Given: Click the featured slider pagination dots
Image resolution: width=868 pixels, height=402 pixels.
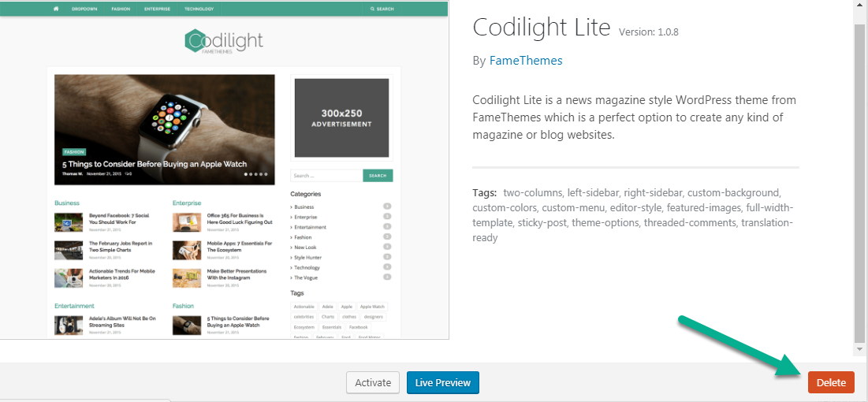Looking at the screenshot, I should (255, 173).
